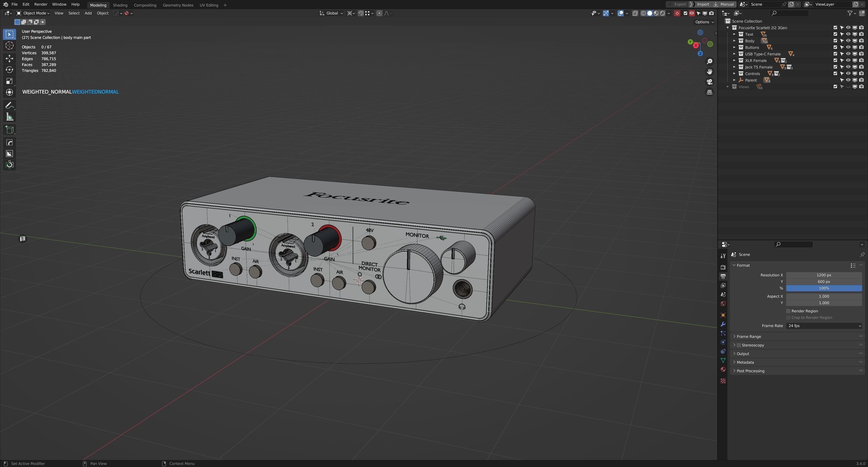The height and width of the screenshot is (467, 868).
Task: Select the Measure tool
Action: coord(9,117)
